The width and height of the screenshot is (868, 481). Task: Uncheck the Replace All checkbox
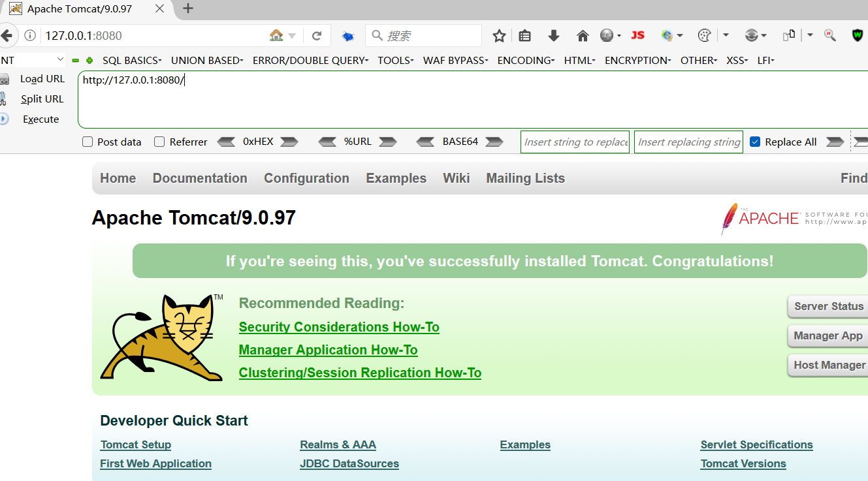(755, 142)
